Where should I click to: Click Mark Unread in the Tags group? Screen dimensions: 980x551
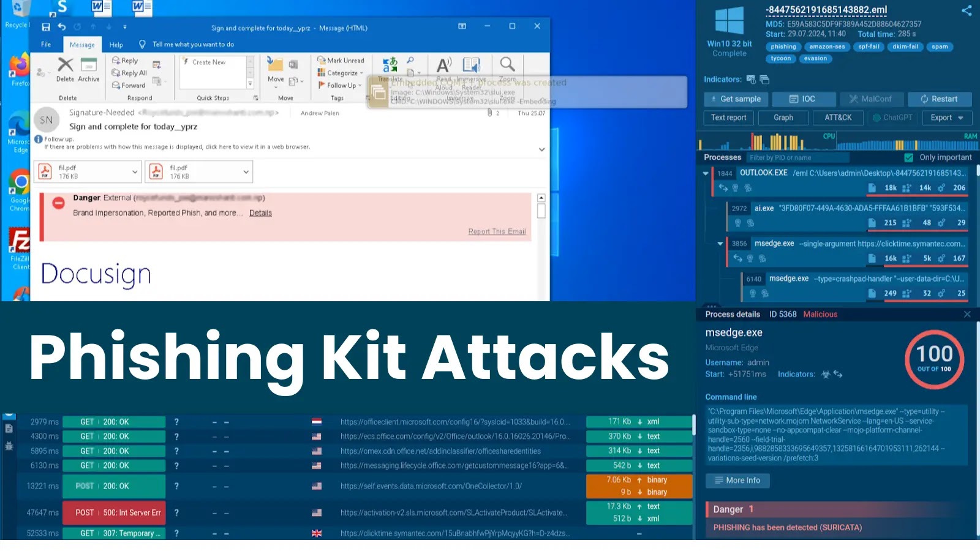pyautogui.click(x=341, y=60)
